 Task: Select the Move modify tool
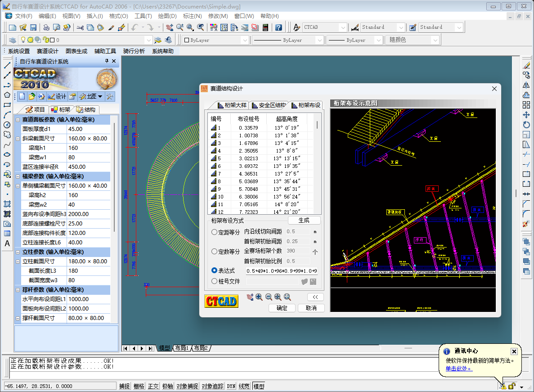tap(526, 115)
